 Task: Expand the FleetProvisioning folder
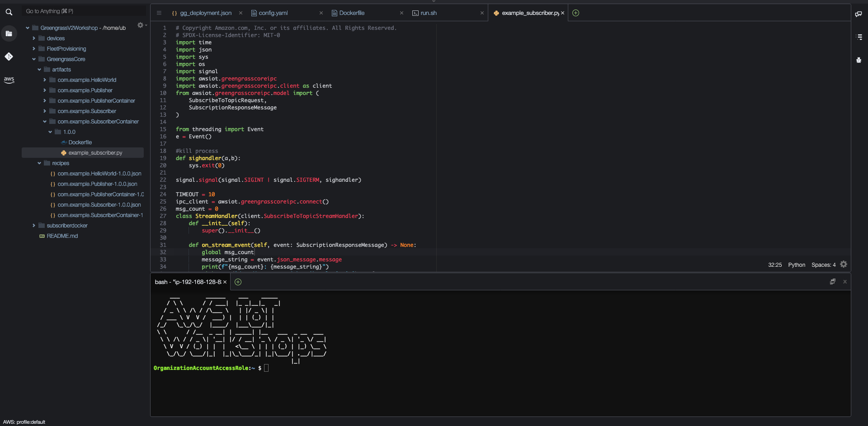tap(34, 49)
